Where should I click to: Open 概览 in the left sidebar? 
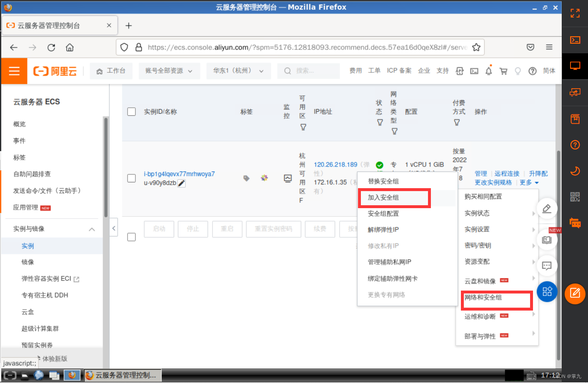coord(20,124)
